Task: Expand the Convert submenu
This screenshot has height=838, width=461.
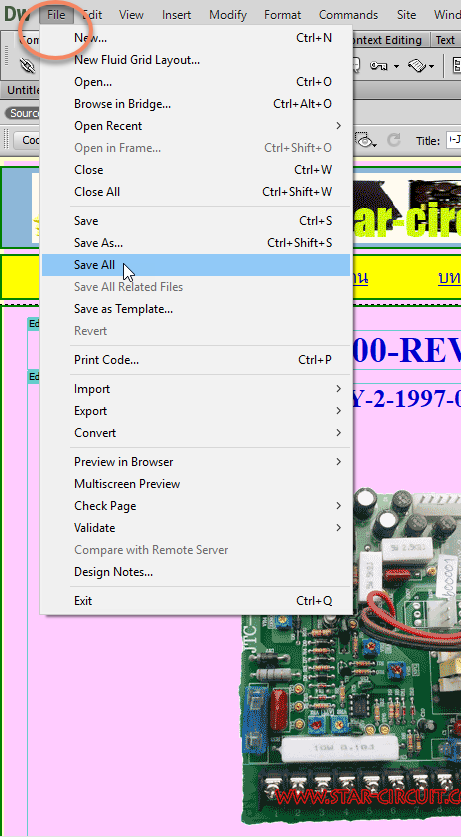Action: [x=196, y=433]
